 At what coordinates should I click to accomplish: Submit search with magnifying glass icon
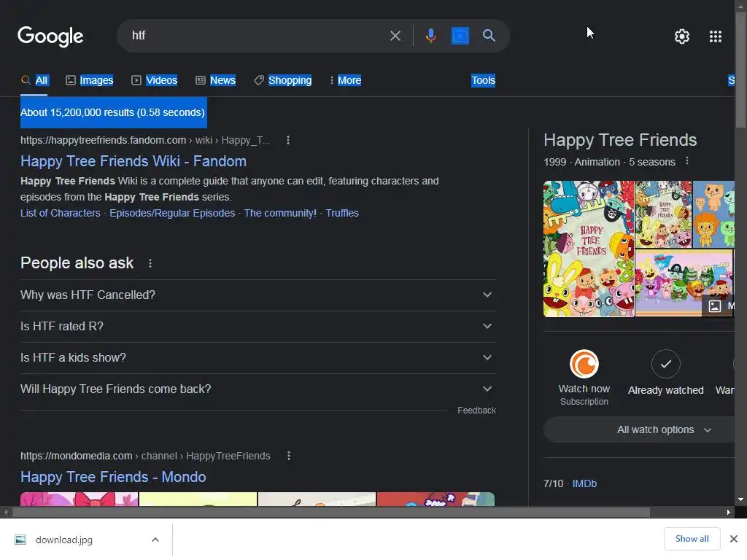point(489,35)
